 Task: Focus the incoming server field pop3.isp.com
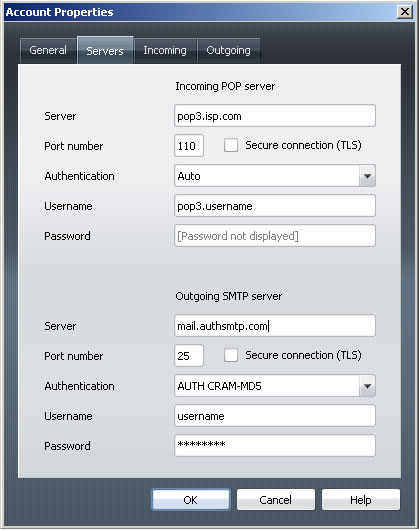pyautogui.click(x=275, y=116)
